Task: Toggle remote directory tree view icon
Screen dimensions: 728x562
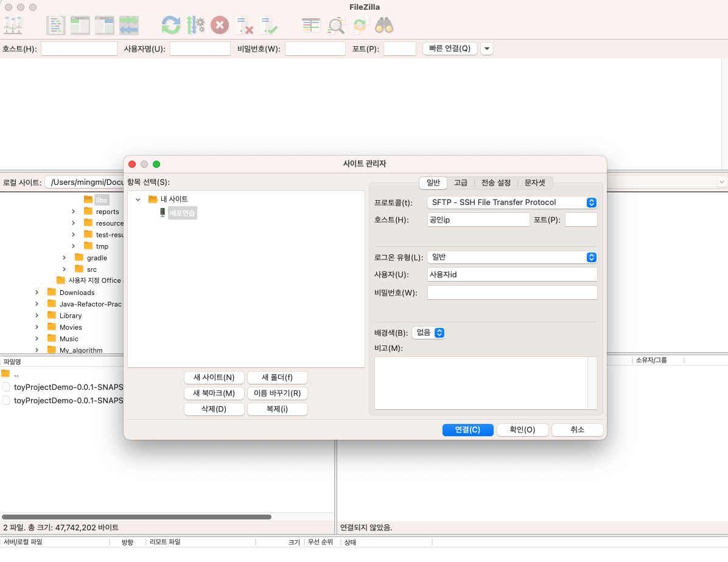Action: (x=105, y=25)
